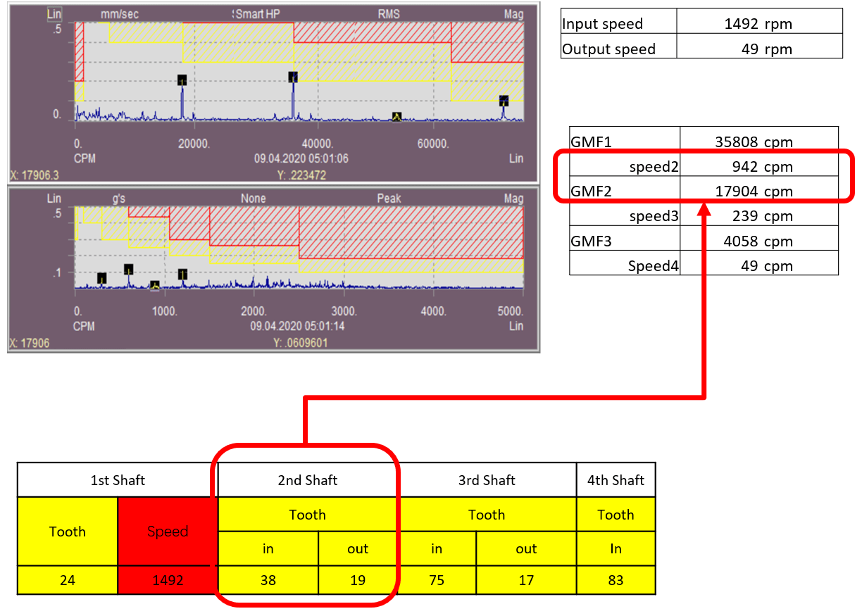The image size is (862, 616).
Task: Select the 75 tooth count cell
Action: point(437,581)
